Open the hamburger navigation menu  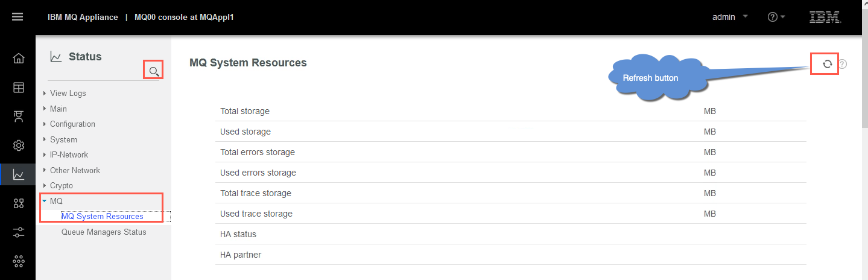(x=17, y=16)
